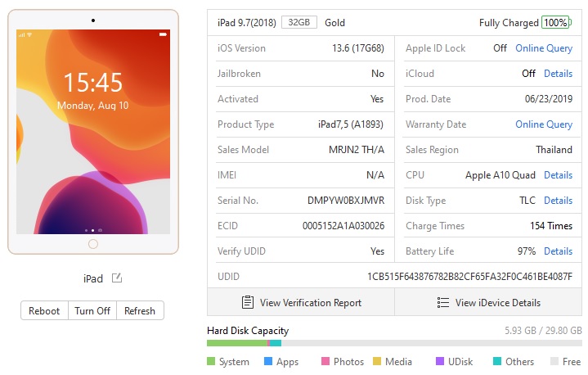Image resolution: width=588 pixels, height=375 pixels.
Task: Click the battery 100% charge indicator
Action: pyautogui.click(x=556, y=23)
